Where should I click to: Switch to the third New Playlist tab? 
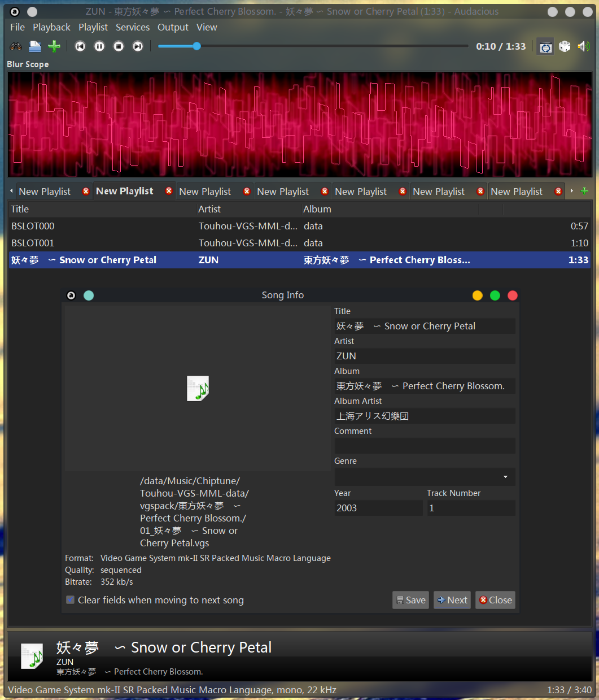coord(205,191)
